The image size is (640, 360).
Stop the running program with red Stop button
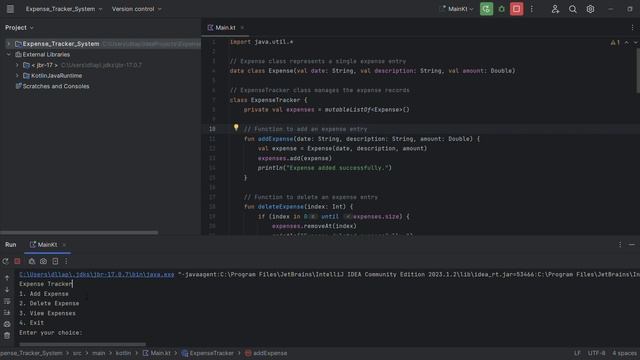point(516,9)
